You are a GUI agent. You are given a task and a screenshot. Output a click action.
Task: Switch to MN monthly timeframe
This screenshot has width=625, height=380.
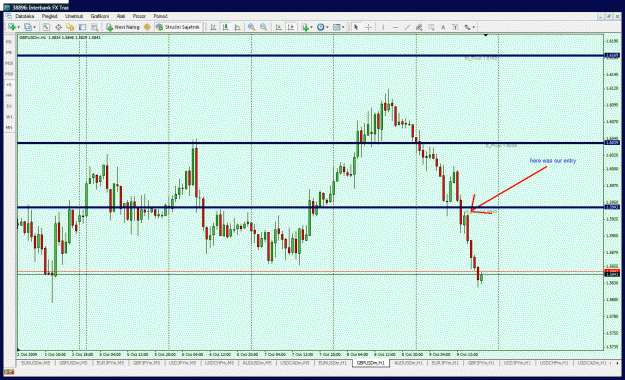click(x=9, y=128)
